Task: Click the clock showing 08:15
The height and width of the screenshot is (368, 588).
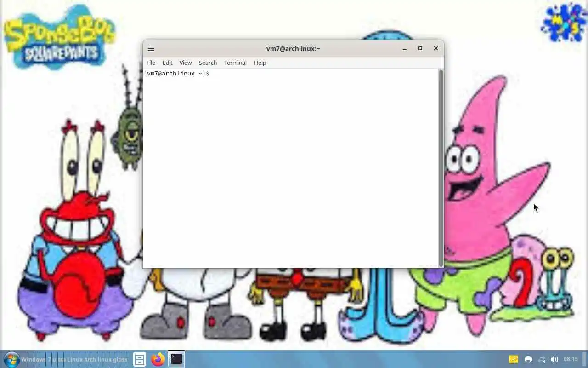Action: pyautogui.click(x=571, y=359)
